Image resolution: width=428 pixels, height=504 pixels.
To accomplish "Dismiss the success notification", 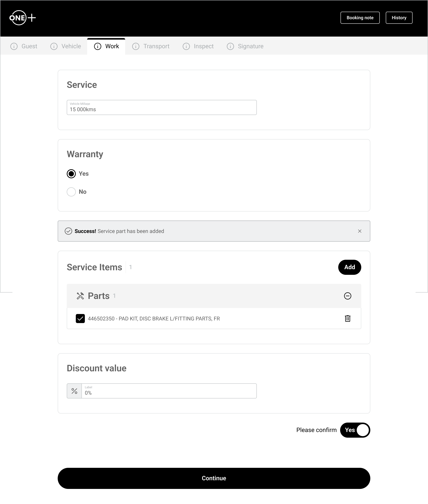I will (360, 231).
